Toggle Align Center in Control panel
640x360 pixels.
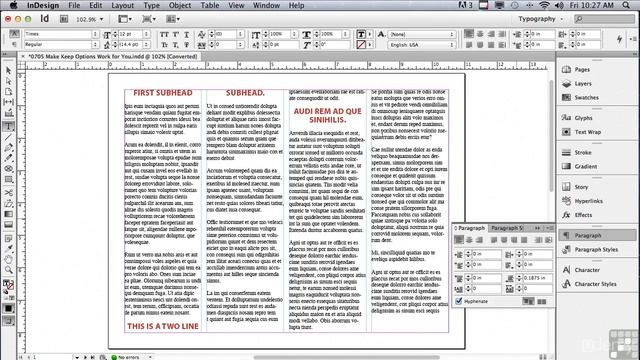(x=480, y=34)
